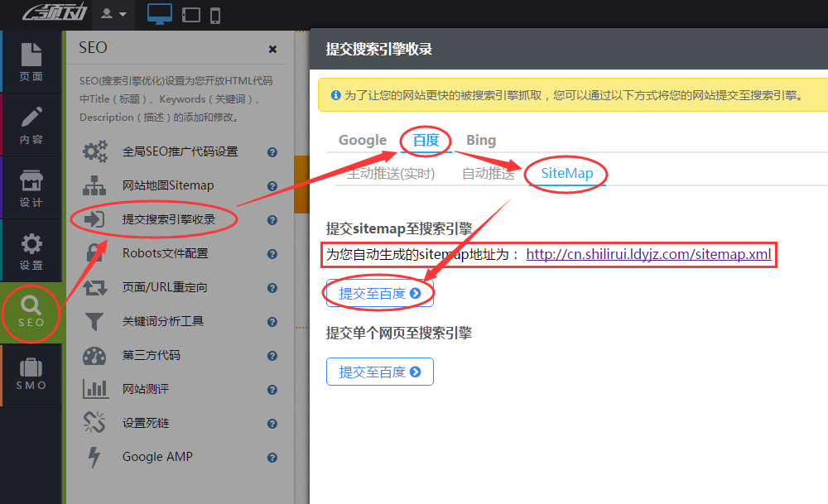Click the 全局SEO推广代码设置 gears icon

point(95,151)
